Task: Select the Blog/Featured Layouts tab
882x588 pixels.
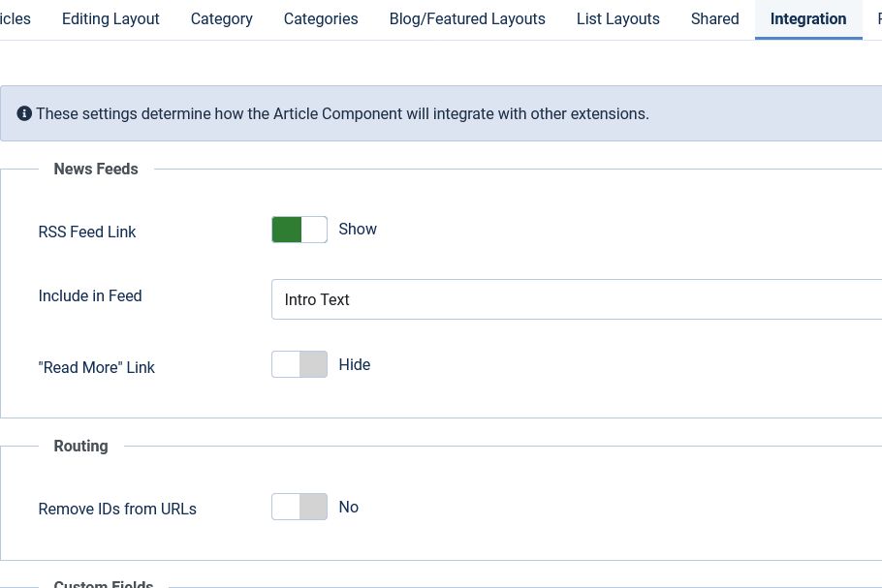Action: (467, 18)
